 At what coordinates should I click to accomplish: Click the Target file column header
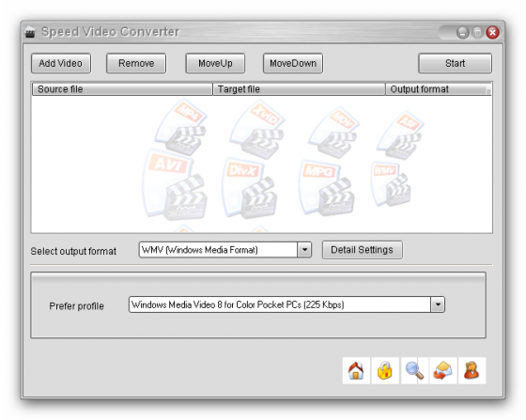[x=299, y=89]
